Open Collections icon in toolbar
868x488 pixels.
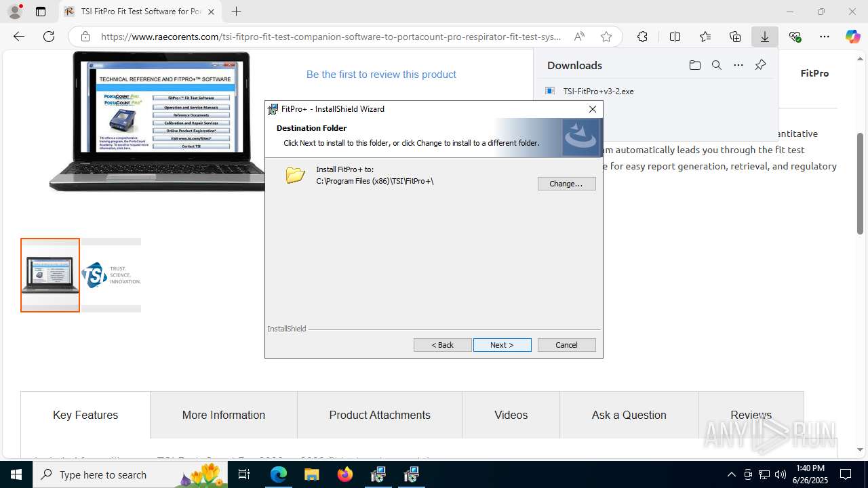tap(735, 37)
